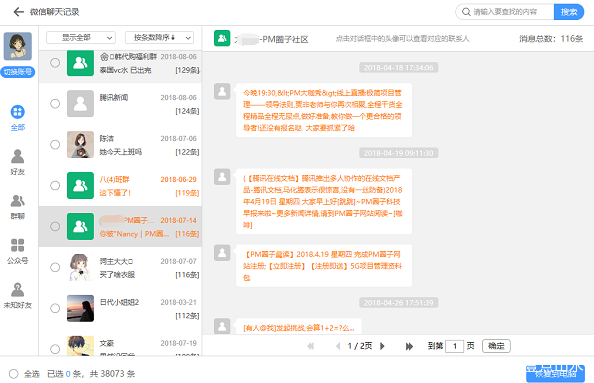
Task: Open the 八(4)班群 conversation name
Action: click(x=114, y=179)
